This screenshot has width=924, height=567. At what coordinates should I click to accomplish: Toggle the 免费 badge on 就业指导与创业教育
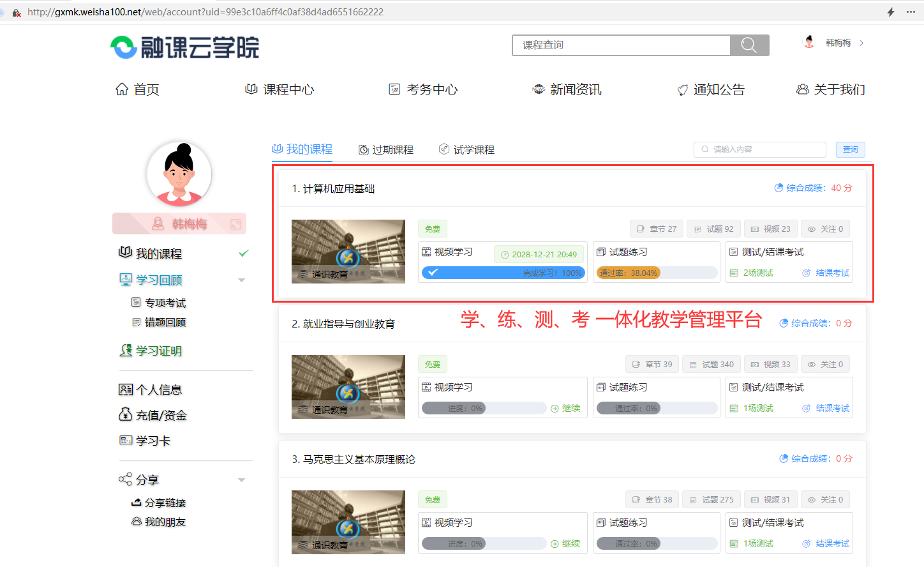pos(432,363)
